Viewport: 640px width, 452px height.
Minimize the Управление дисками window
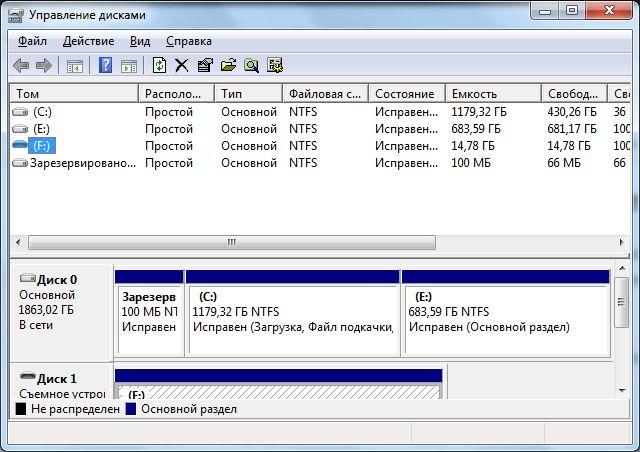click(x=545, y=11)
